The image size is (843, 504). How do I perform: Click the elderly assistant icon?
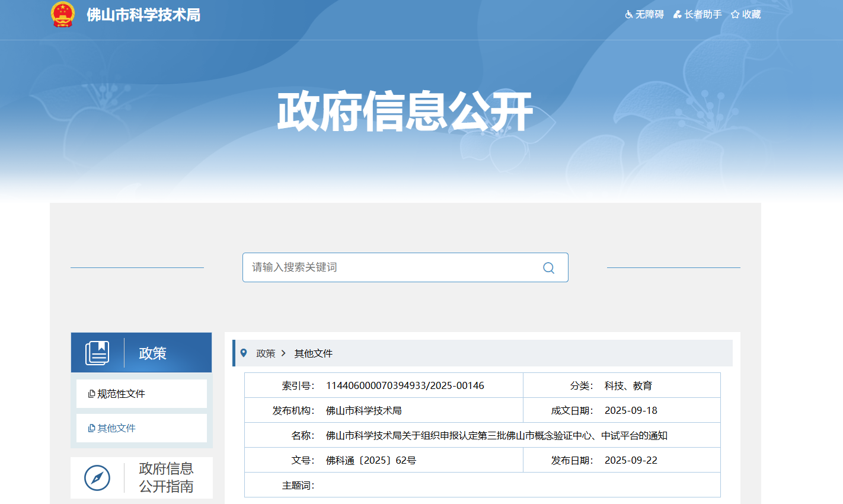[677, 15]
